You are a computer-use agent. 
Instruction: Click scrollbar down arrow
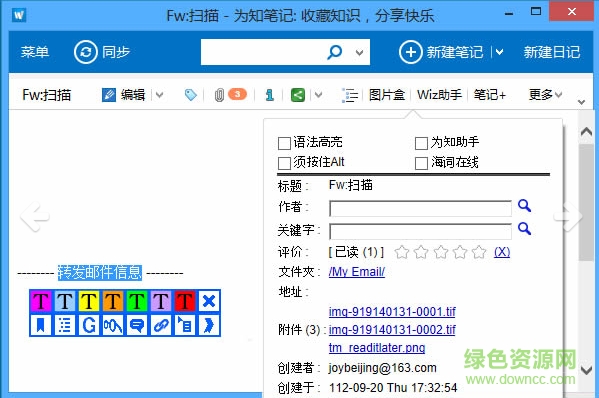[586, 369]
